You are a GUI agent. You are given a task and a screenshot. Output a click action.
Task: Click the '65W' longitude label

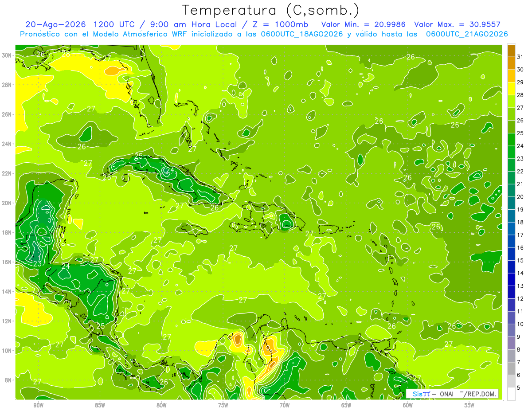coord(346,406)
